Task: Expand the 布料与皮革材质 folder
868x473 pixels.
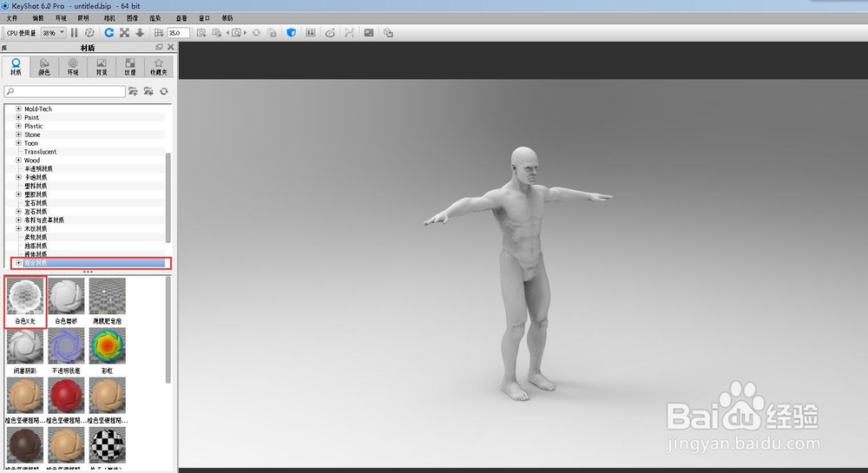Action: (18, 220)
